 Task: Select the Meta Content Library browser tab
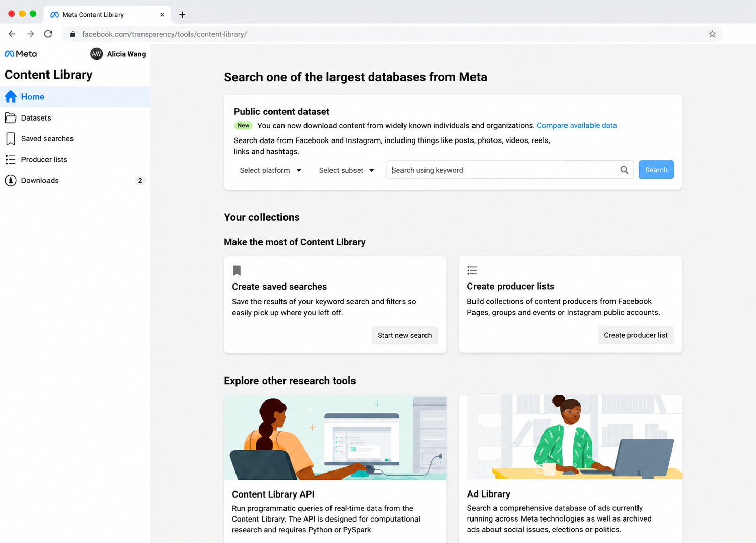click(x=107, y=15)
